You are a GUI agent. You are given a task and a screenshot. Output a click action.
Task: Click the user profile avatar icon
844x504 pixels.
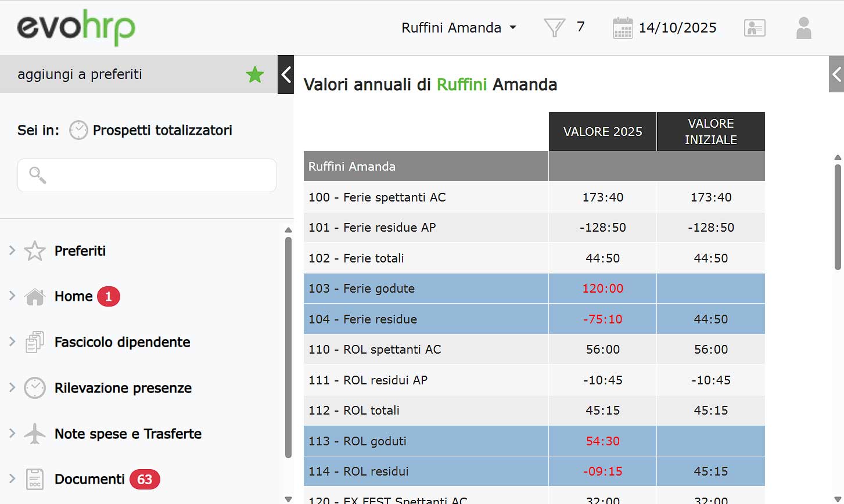(x=803, y=28)
